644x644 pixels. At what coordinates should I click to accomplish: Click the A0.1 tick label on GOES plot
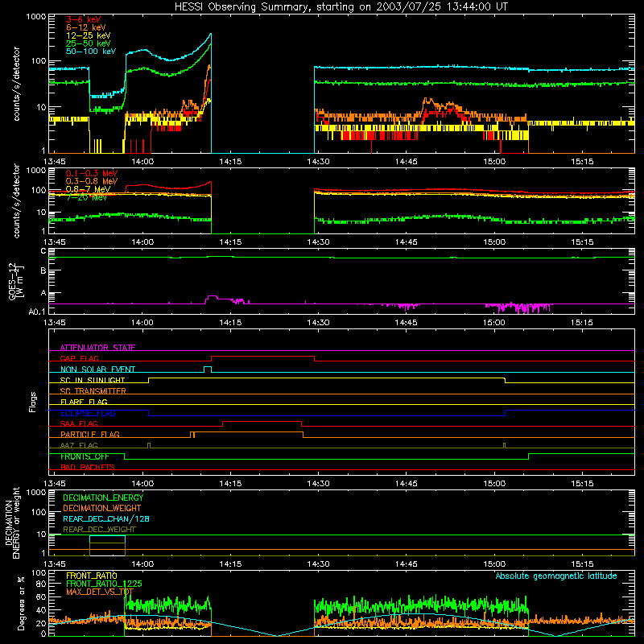(37, 312)
